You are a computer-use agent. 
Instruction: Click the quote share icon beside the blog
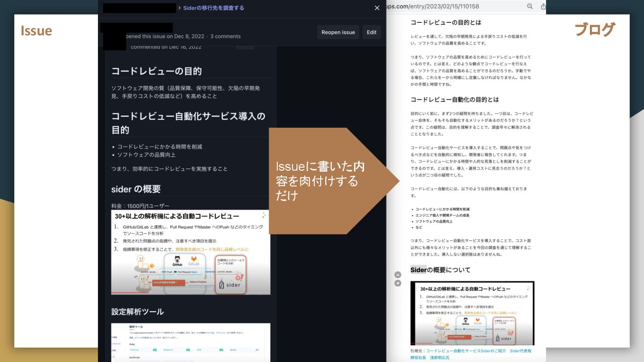(x=398, y=274)
